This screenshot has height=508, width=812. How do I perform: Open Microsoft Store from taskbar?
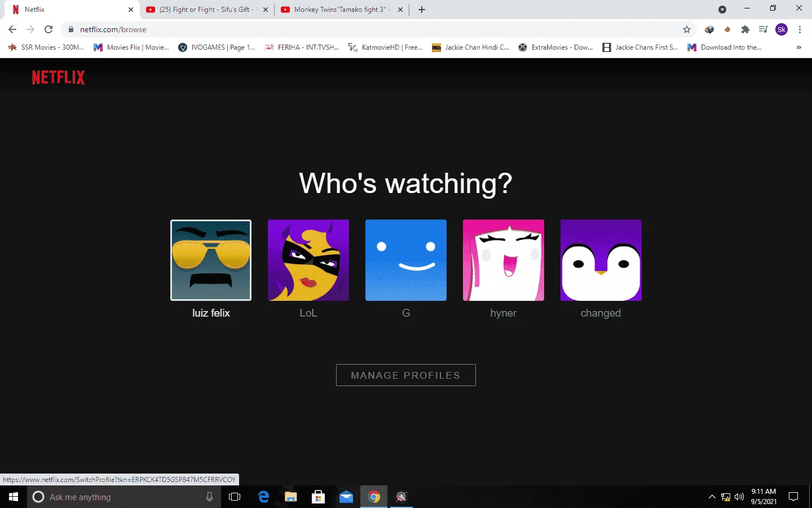point(319,497)
